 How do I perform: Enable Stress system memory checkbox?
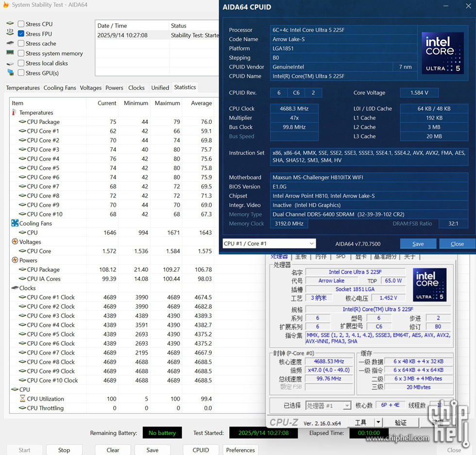click(x=21, y=53)
